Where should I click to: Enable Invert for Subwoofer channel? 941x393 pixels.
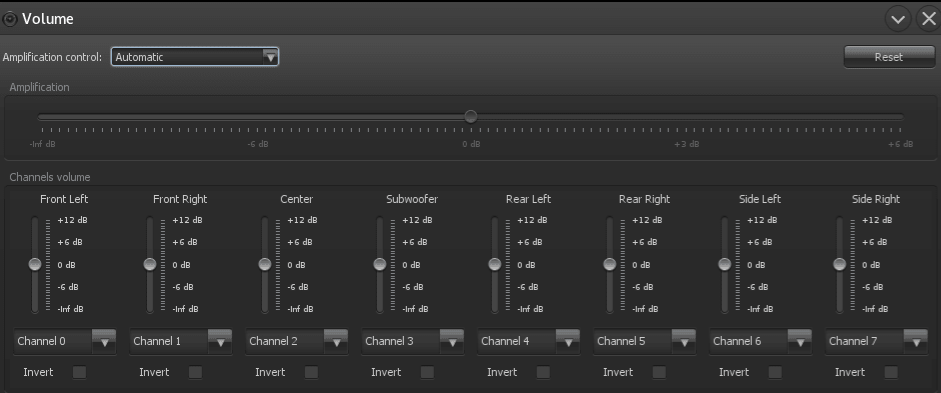pos(427,372)
